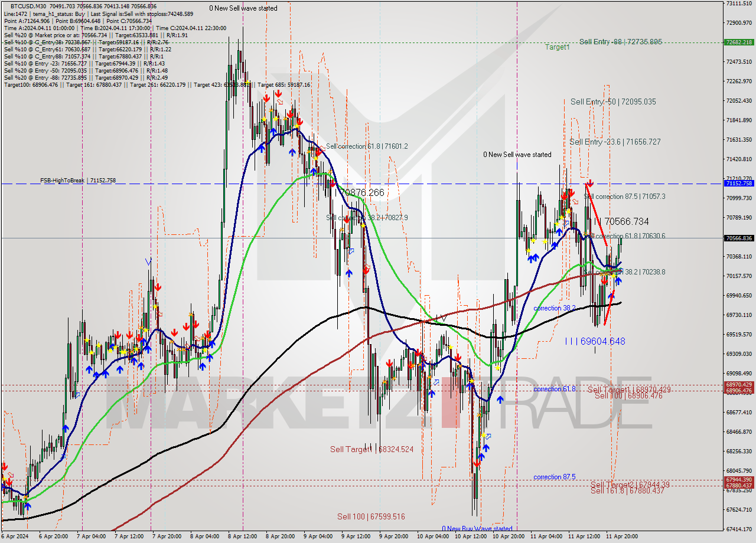Click the red 67880.437 price axis tag
756x543 pixels.
(x=739, y=485)
